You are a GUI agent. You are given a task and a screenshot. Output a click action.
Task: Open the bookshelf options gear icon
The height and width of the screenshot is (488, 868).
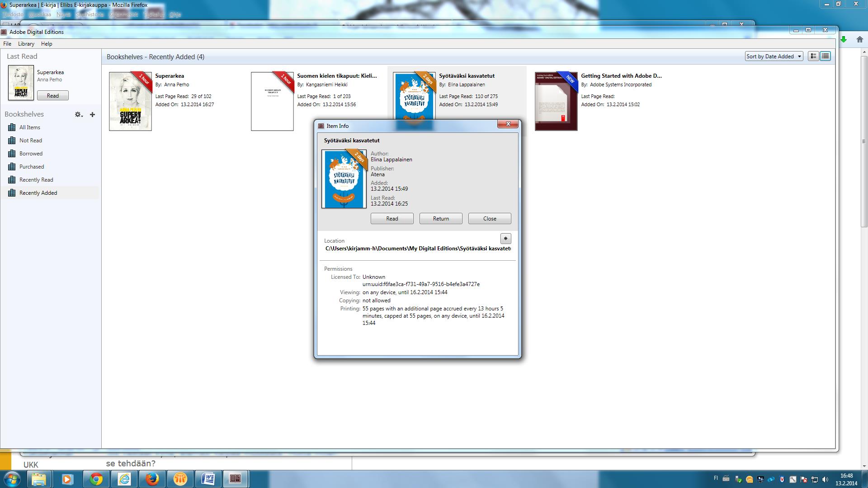click(79, 115)
